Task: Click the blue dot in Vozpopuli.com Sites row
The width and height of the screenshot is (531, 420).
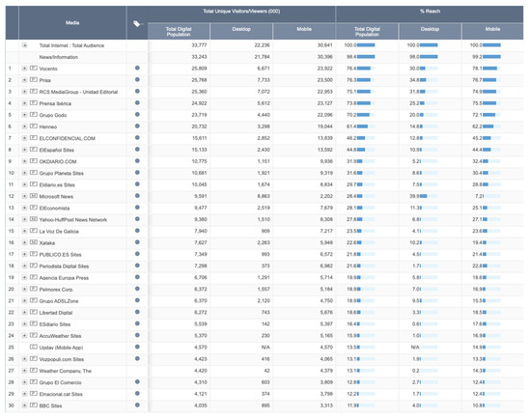Action: 137,359
